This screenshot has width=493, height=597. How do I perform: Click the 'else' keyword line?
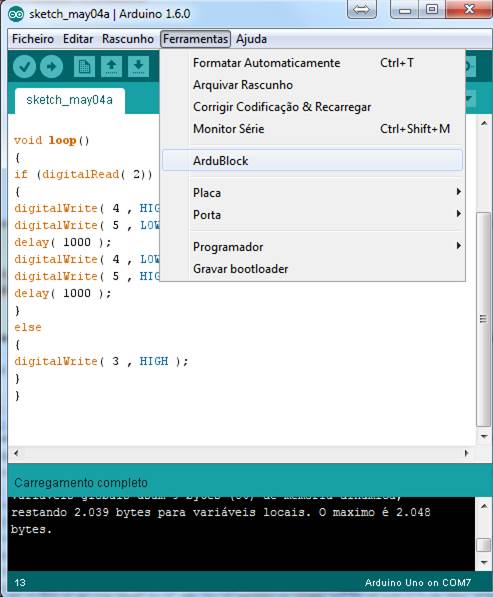(28, 327)
